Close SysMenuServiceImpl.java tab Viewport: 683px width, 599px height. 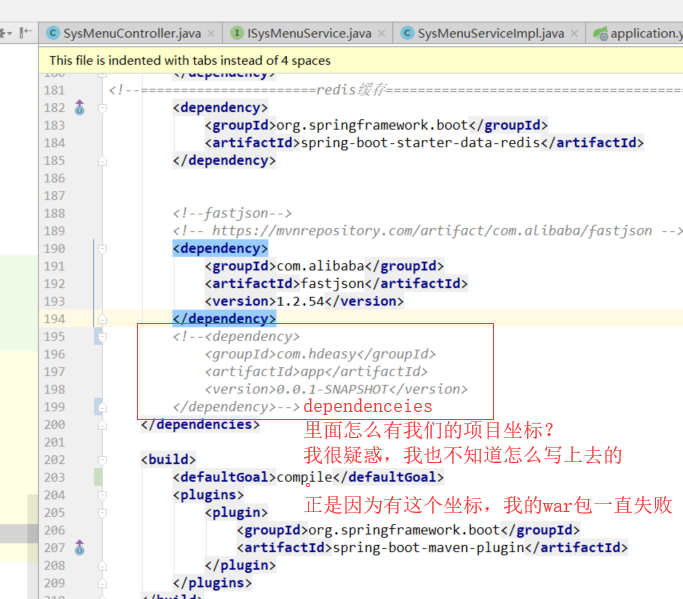[575, 34]
